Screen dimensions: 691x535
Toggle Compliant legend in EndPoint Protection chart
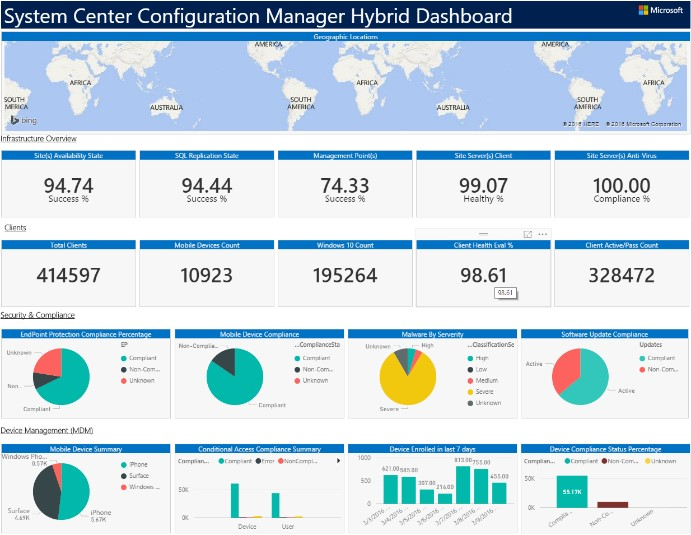pos(138,358)
